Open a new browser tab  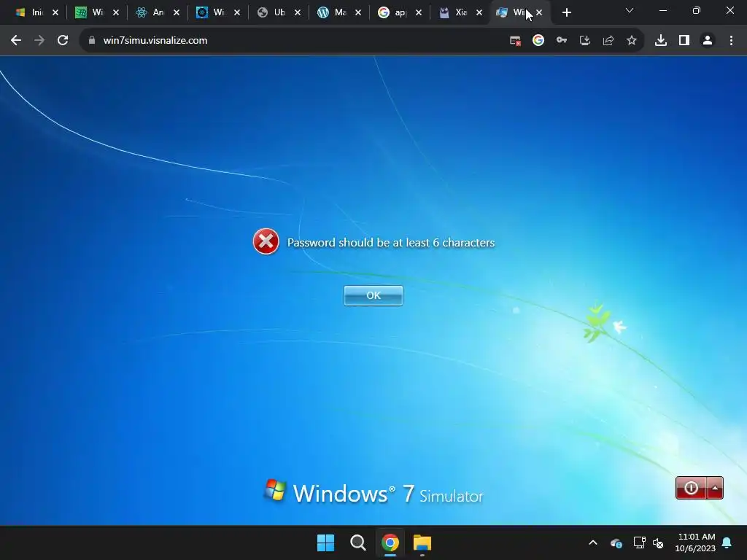[x=566, y=13]
